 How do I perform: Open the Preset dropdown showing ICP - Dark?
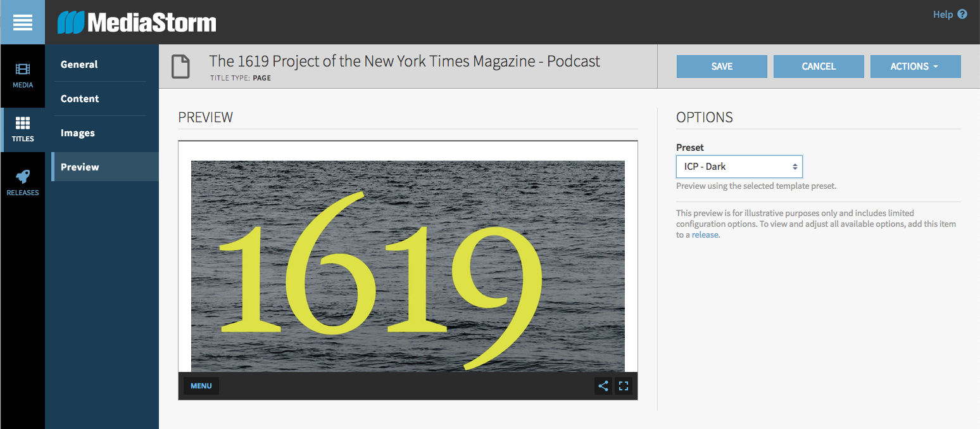(x=739, y=167)
